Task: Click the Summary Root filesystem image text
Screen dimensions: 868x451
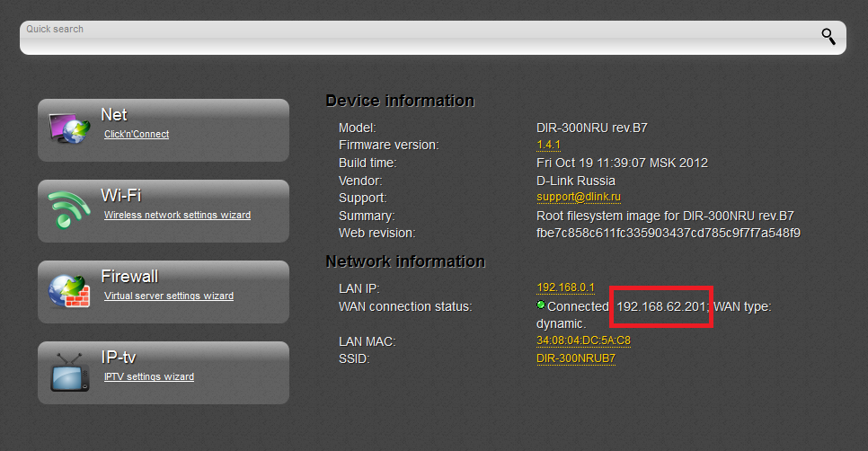Action: pos(666,216)
